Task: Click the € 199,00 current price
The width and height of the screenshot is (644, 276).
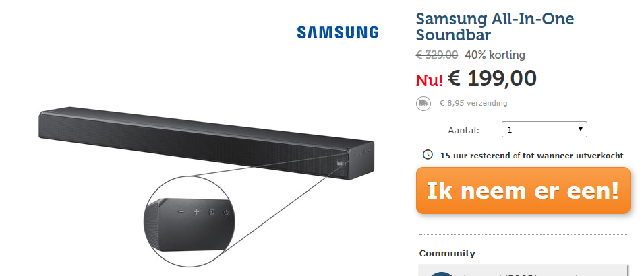Action: (492, 79)
